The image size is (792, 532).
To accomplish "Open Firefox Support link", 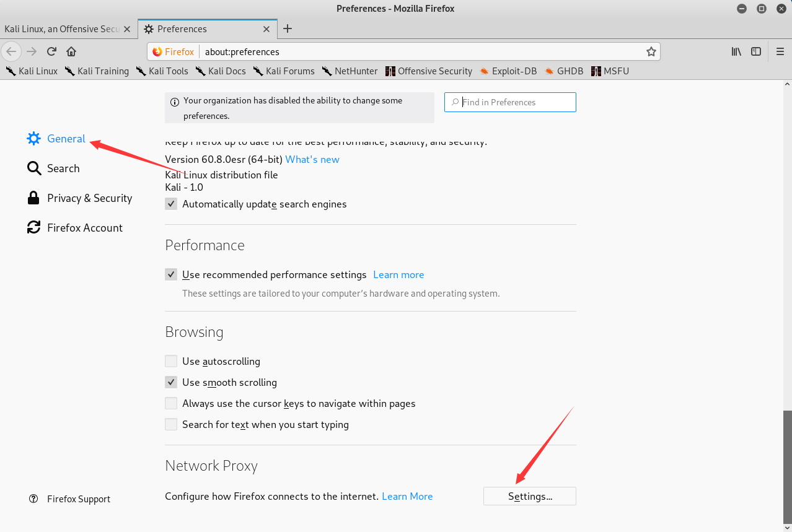I will click(69, 499).
